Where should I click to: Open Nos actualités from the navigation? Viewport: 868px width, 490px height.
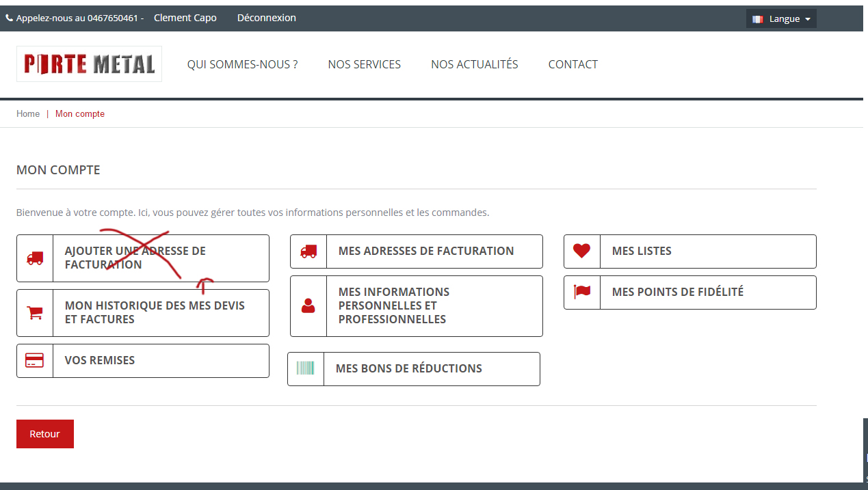pyautogui.click(x=475, y=64)
